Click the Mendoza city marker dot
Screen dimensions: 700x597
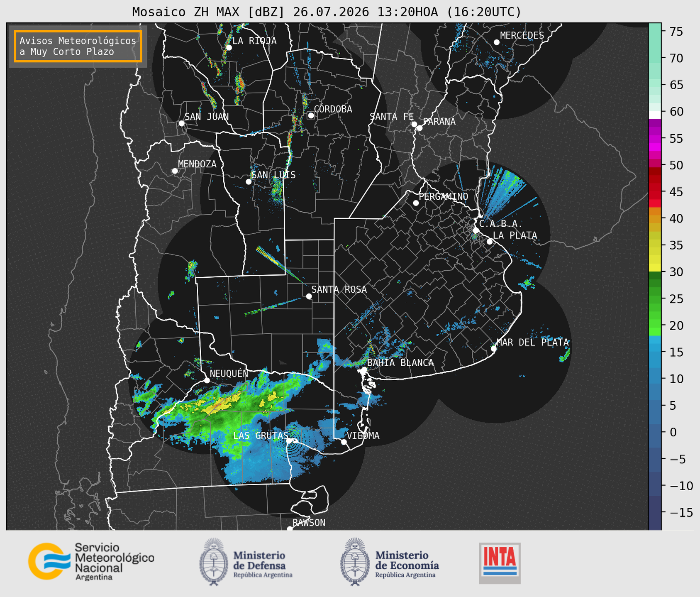175,171
